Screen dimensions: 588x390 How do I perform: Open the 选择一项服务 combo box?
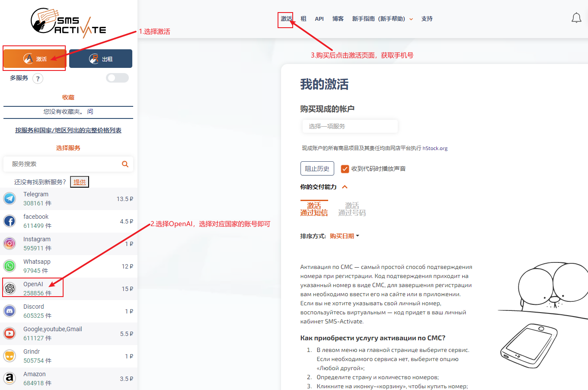pos(350,126)
